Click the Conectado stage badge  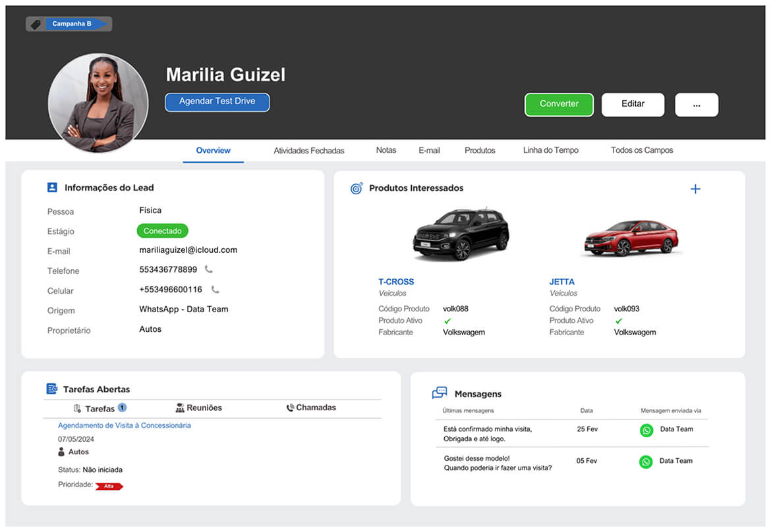click(162, 231)
